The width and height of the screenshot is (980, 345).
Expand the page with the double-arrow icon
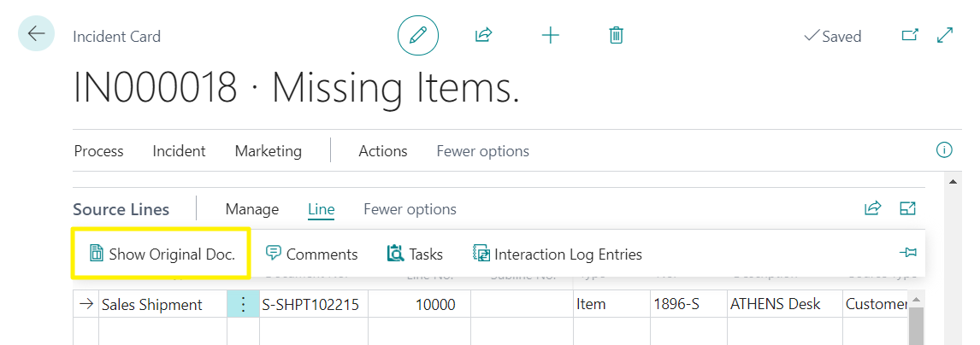click(x=945, y=36)
